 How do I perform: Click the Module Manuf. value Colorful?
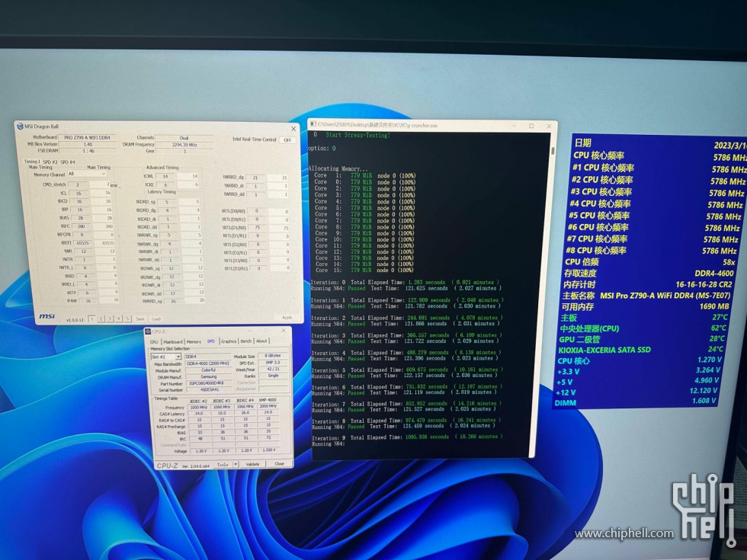(x=208, y=370)
